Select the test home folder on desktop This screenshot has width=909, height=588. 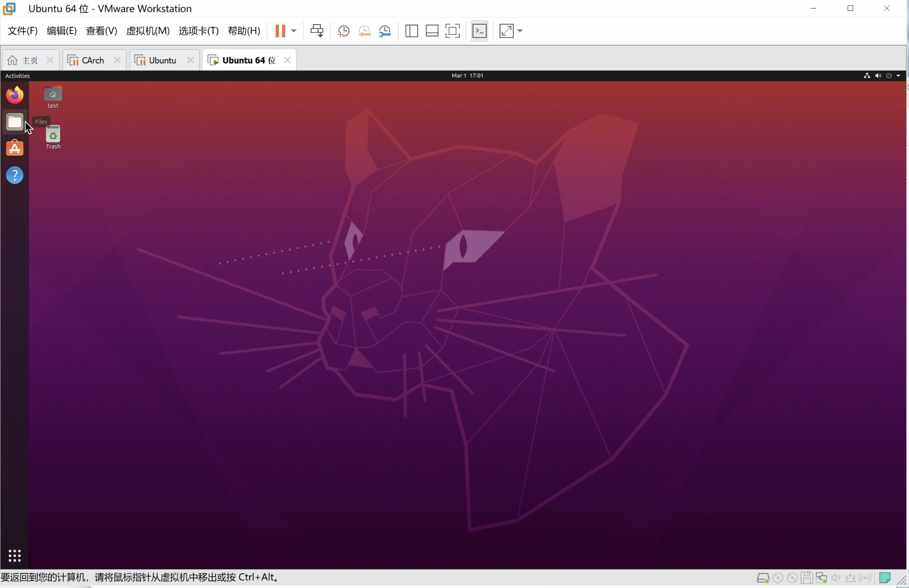(53, 97)
